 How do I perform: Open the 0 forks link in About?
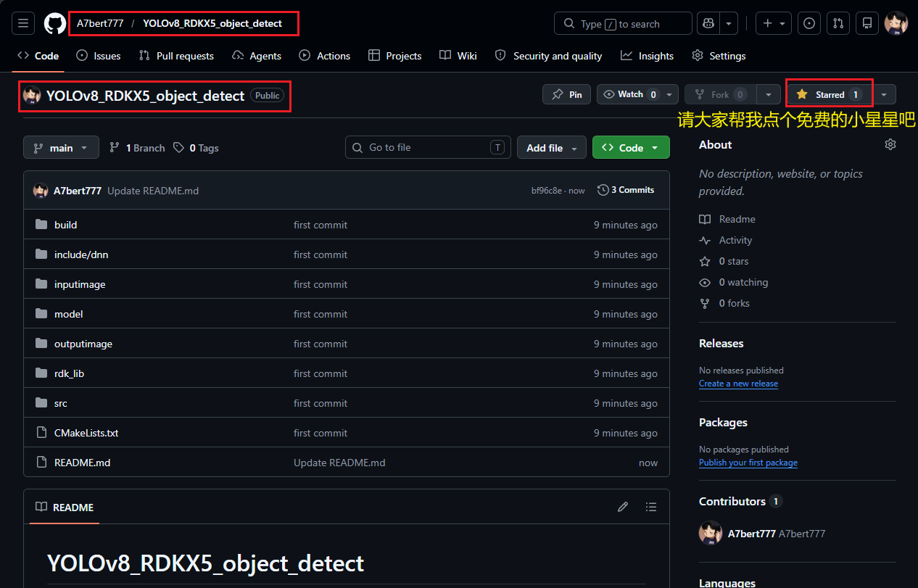(724, 303)
